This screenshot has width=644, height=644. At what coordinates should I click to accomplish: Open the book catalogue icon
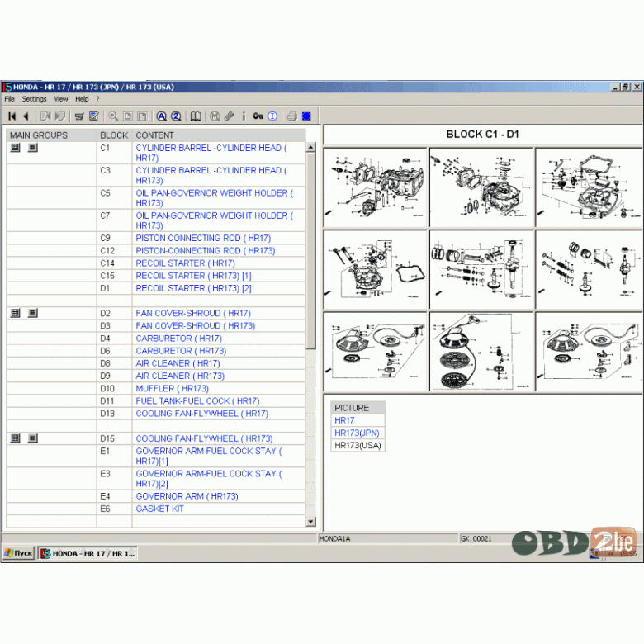point(196,116)
